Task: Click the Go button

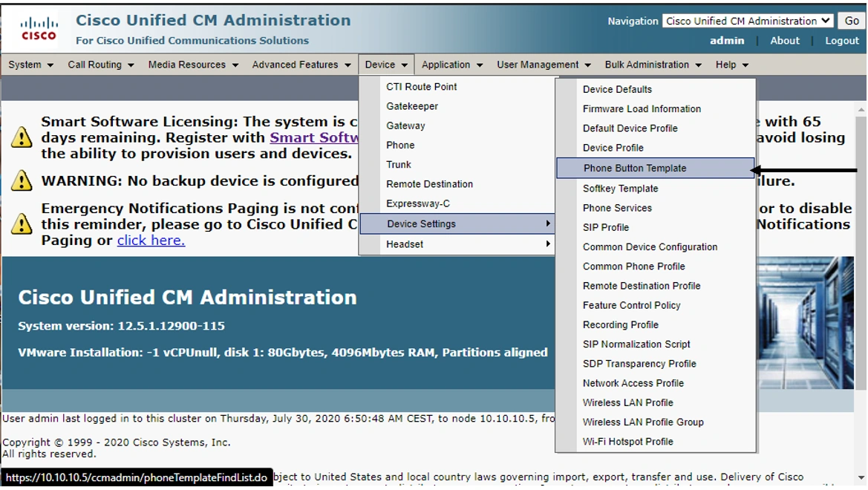Action: point(852,21)
